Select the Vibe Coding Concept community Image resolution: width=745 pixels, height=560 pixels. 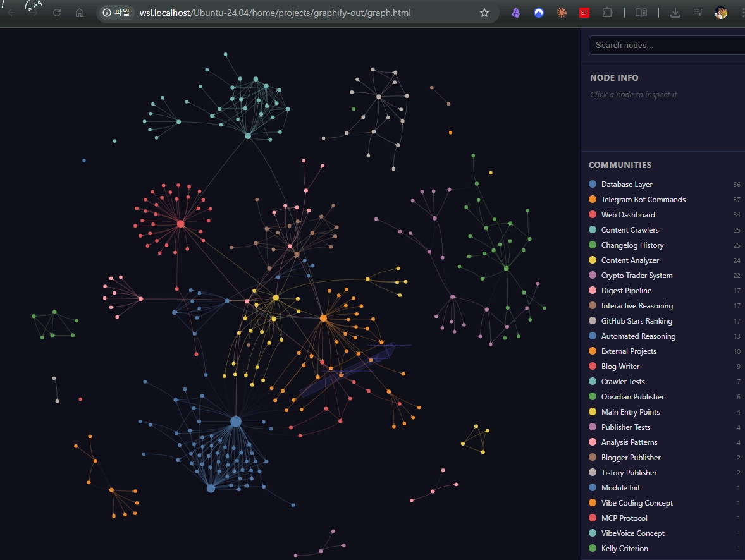(664, 503)
